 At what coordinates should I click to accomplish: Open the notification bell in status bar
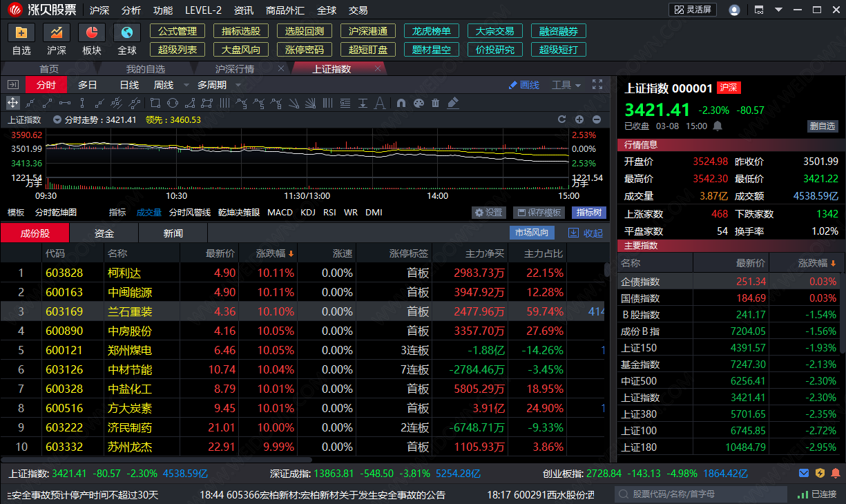pos(836,473)
